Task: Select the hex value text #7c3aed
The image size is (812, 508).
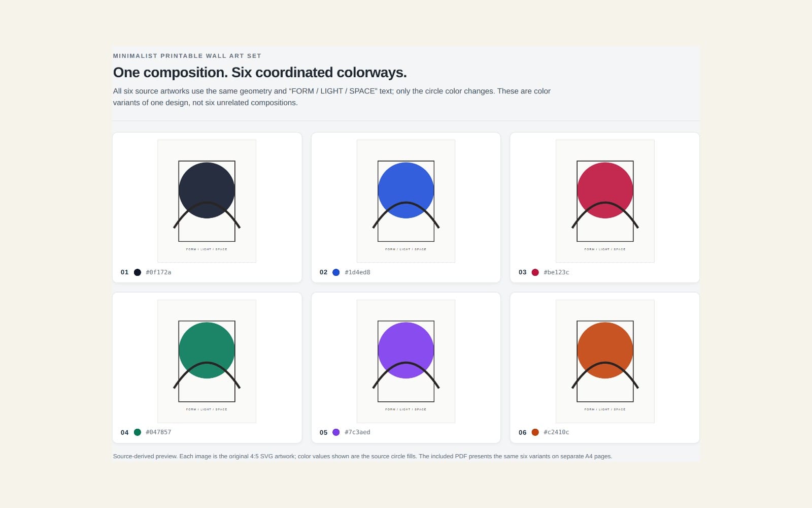Action: 357,432
